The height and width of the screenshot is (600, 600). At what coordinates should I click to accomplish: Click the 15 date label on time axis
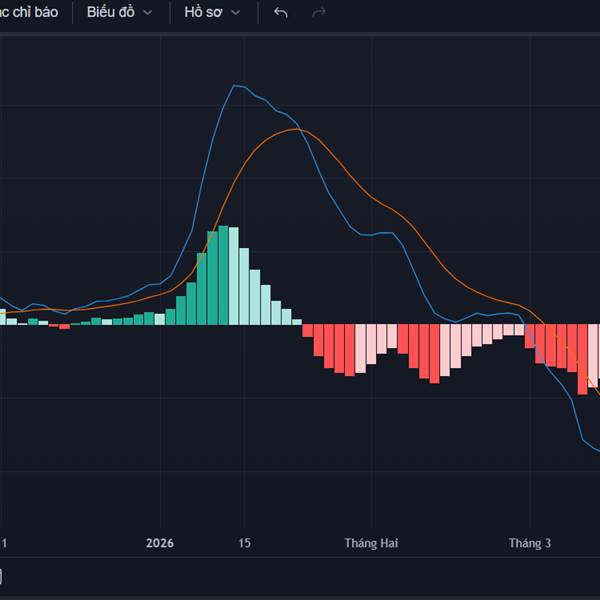coord(244,543)
